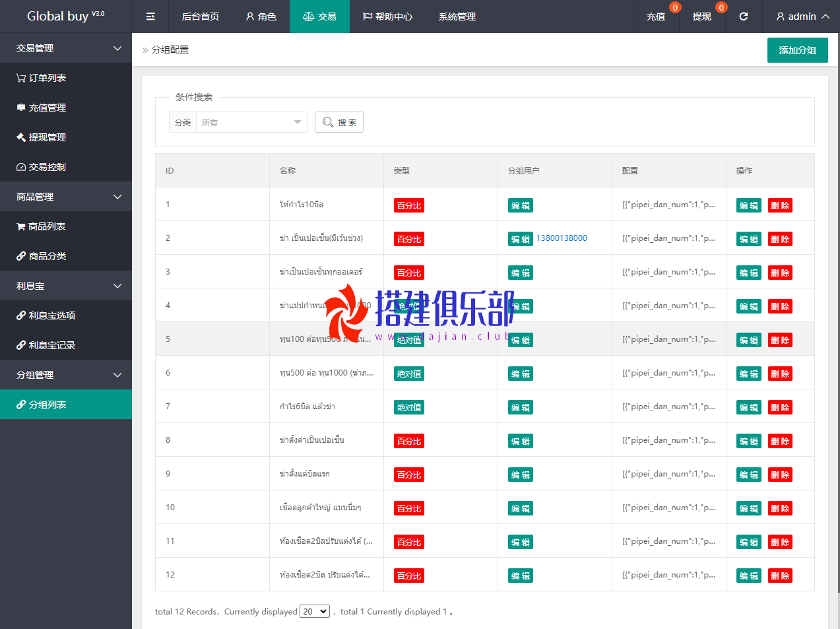840x629 pixels.
Task: Open 订单列表 in sidebar
Action: (66, 78)
